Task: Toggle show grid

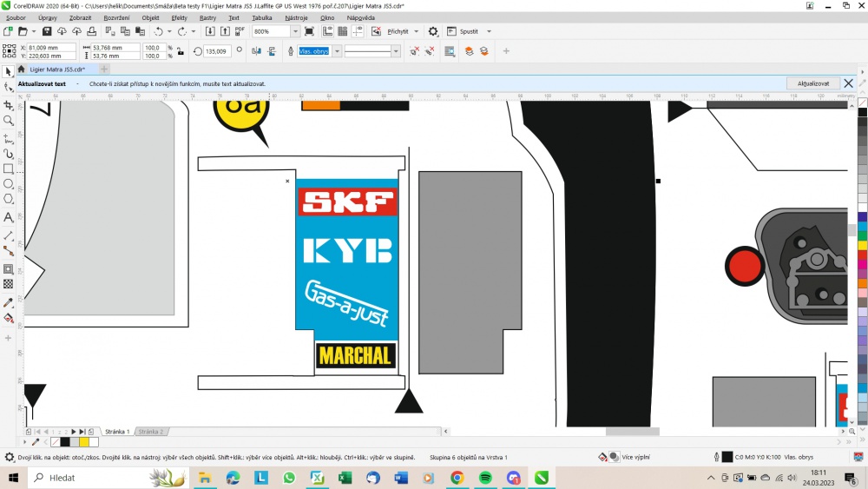Action: [x=343, y=31]
